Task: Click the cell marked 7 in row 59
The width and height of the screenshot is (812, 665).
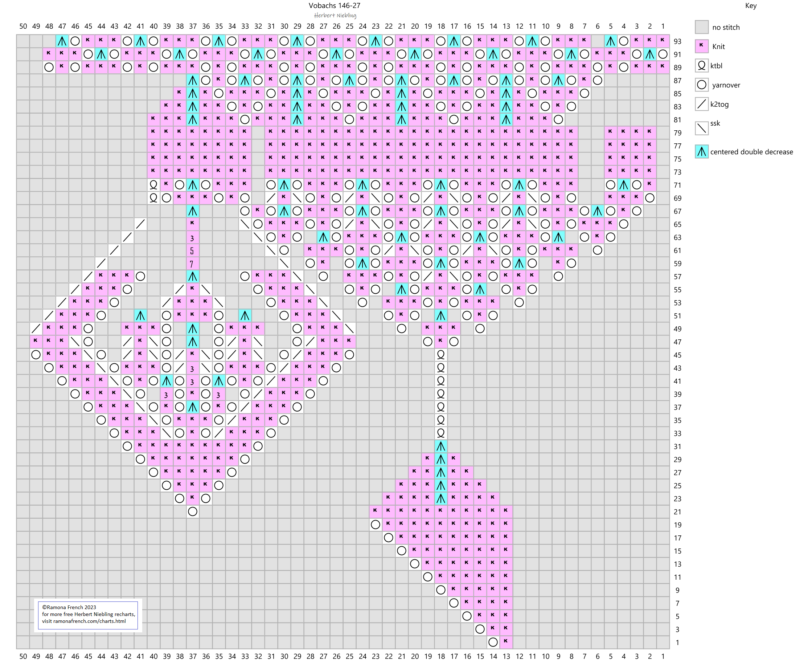Action: pyautogui.click(x=192, y=264)
